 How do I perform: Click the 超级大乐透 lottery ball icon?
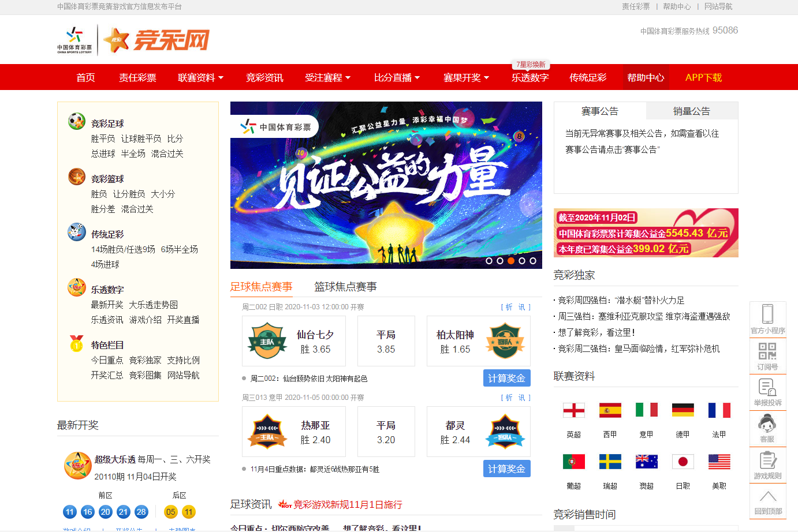point(78,466)
